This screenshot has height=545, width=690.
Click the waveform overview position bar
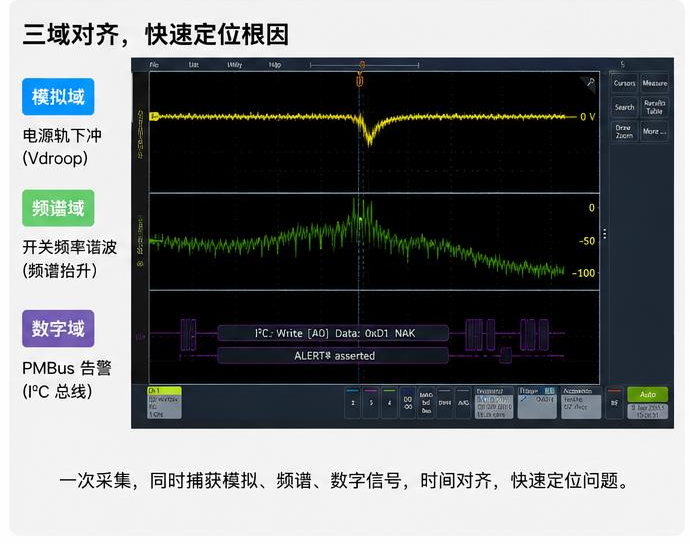click(x=364, y=65)
